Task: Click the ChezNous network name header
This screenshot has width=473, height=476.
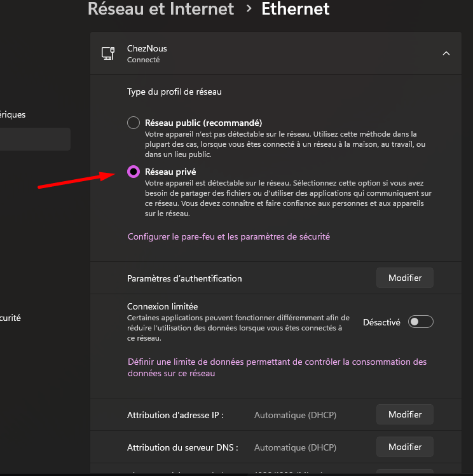Action: click(x=147, y=48)
